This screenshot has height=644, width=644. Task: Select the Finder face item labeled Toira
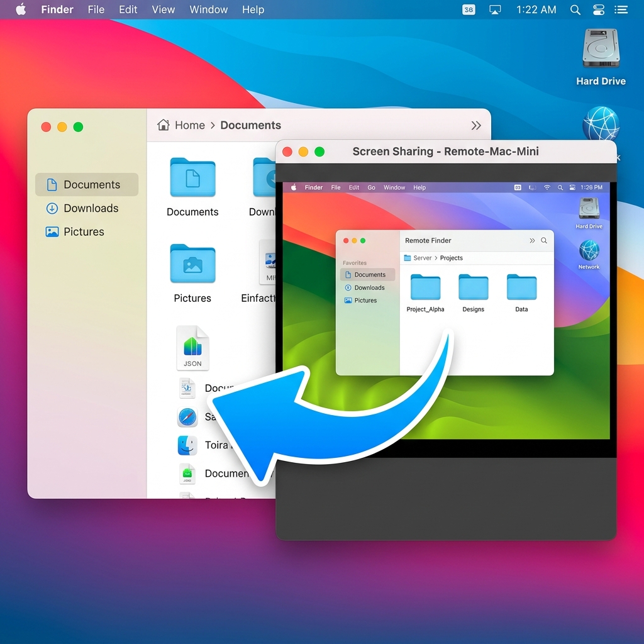coord(187,445)
